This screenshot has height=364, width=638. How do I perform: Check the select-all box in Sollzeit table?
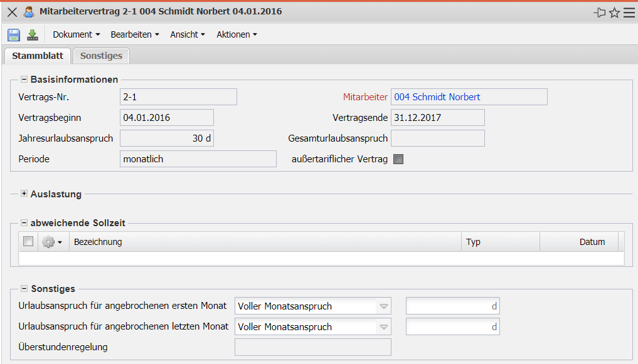(x=28, y=242)
